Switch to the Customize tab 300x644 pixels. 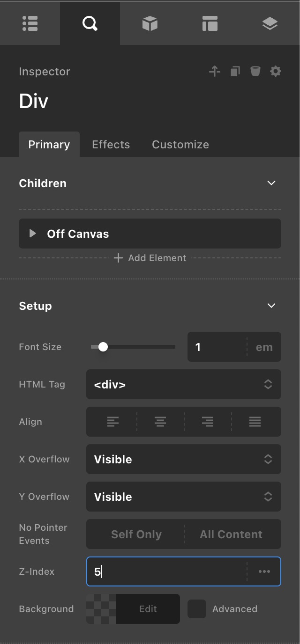pyautogui.click(x=180, y=144)
